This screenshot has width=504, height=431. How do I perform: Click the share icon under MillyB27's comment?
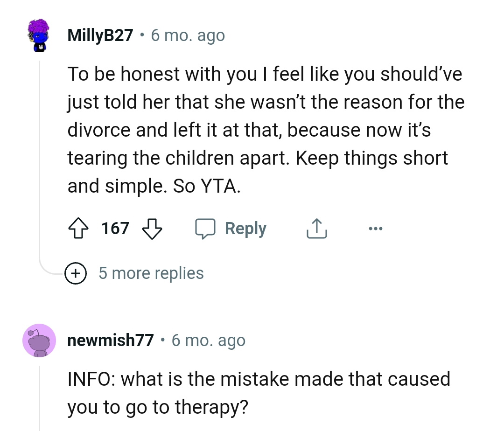[x=317, y=228]
